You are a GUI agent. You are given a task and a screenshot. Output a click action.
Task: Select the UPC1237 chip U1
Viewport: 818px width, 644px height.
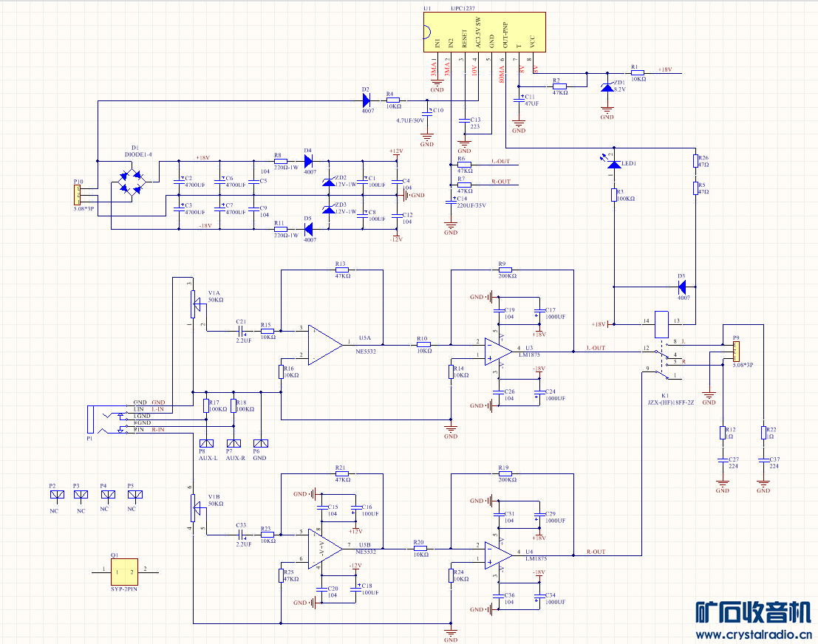[485, 32]
